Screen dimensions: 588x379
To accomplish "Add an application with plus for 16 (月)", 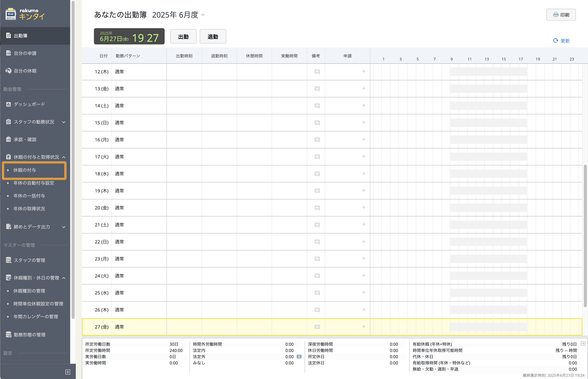I will tap(364, 139).
